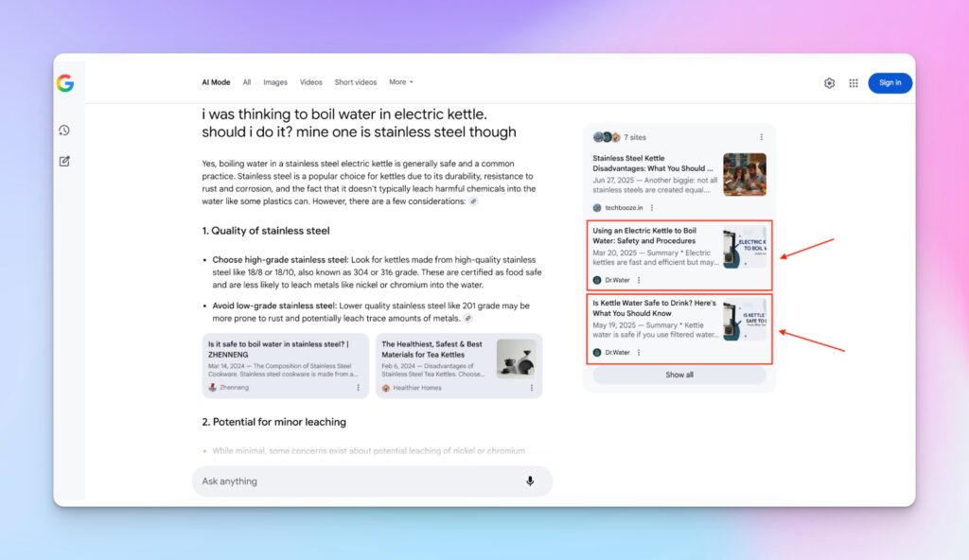
Task: Click the Google logo icon
Action: 64,83
